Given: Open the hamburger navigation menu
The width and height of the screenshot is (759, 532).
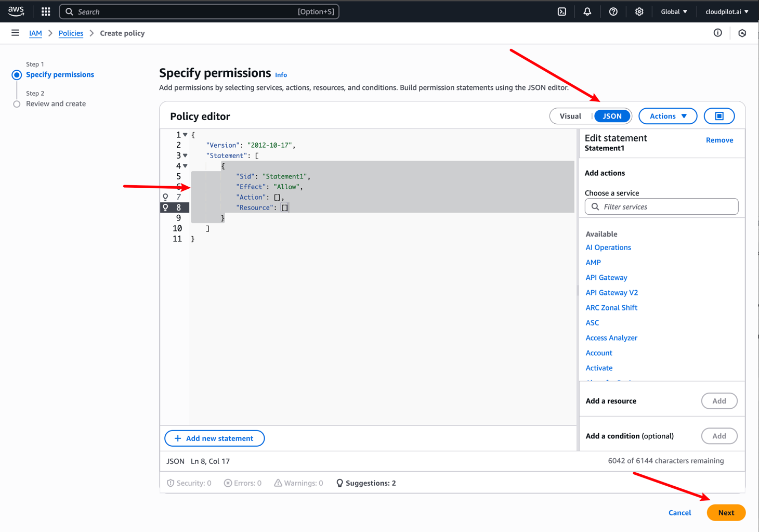Looking at the screenshot, I should [15, 32].
